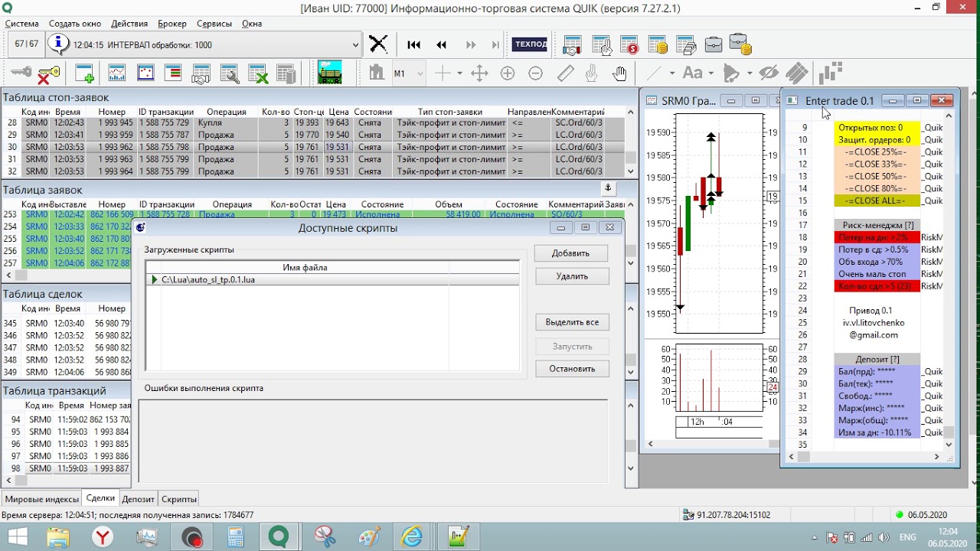Click the red-green quotes table icon
This screenshot has height=551, width=980.
[x=173, y=73]
